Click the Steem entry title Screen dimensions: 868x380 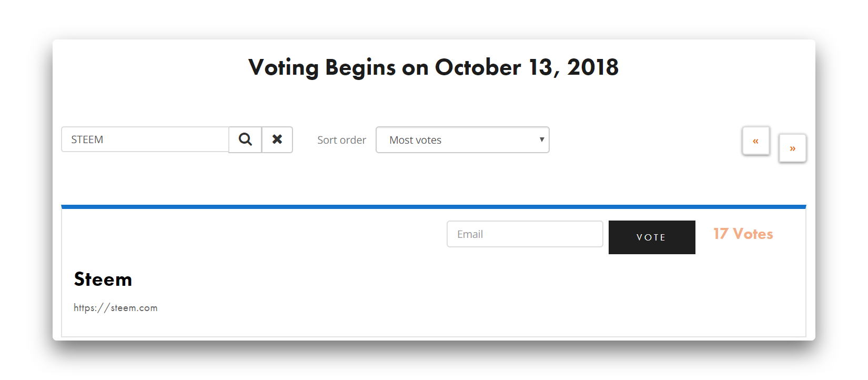[103, 279]
